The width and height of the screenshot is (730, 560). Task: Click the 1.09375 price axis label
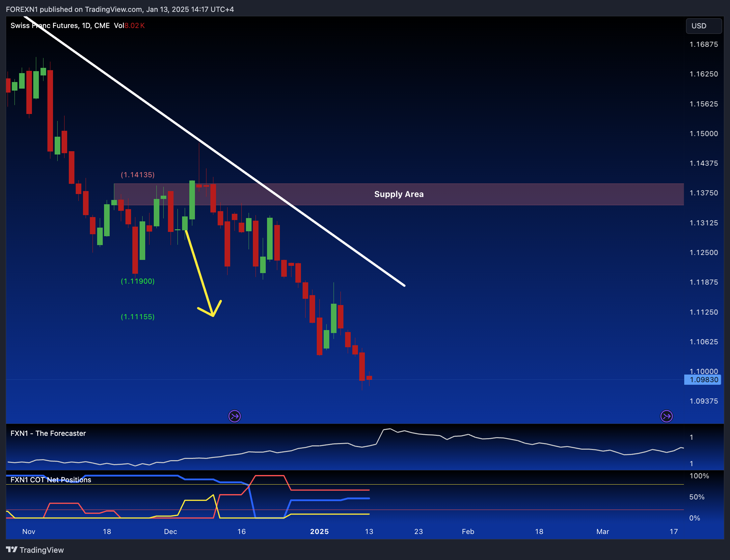[704, 401]
